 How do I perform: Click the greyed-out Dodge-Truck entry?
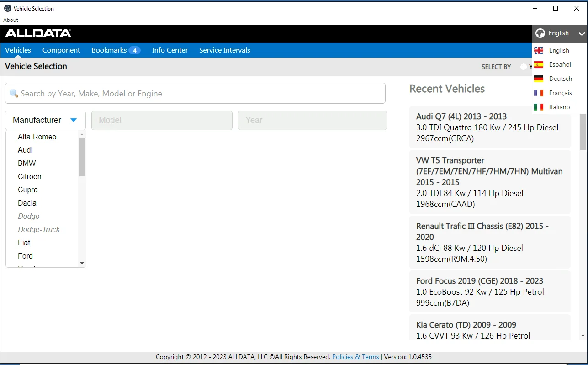(x=39, y=229)
